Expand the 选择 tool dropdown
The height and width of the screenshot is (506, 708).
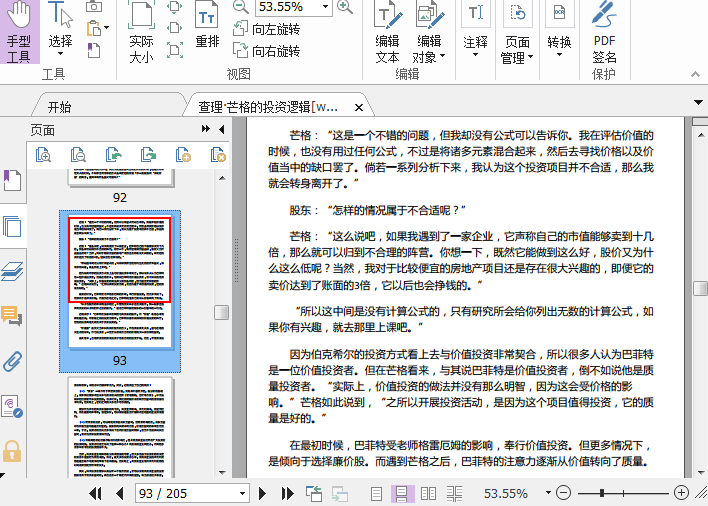(60, 55)
